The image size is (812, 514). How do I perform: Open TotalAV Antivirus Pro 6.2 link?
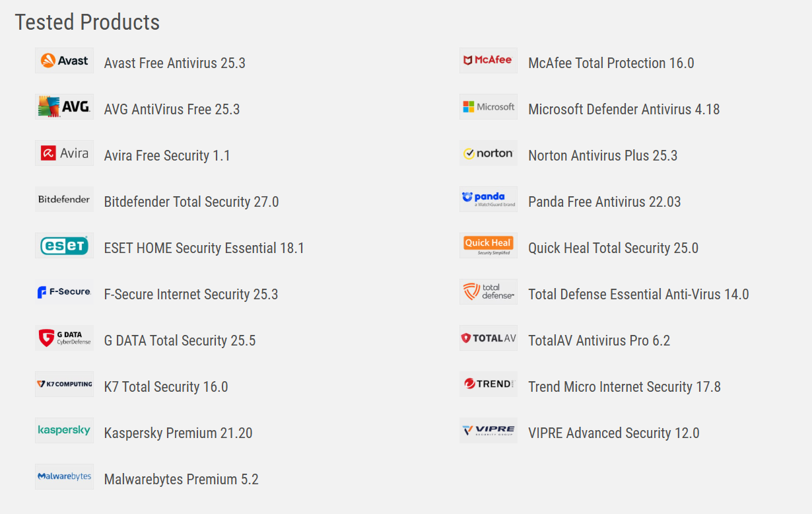point(599,341)
